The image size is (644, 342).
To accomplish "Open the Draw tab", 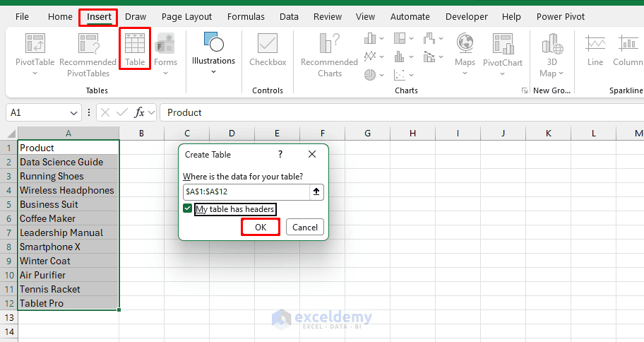I will click(136, 17).
